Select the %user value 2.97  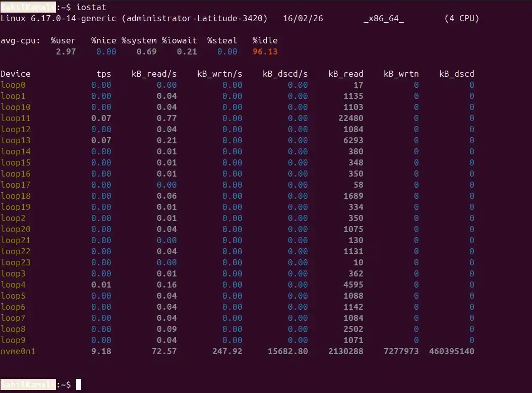[x=66, y=51]
